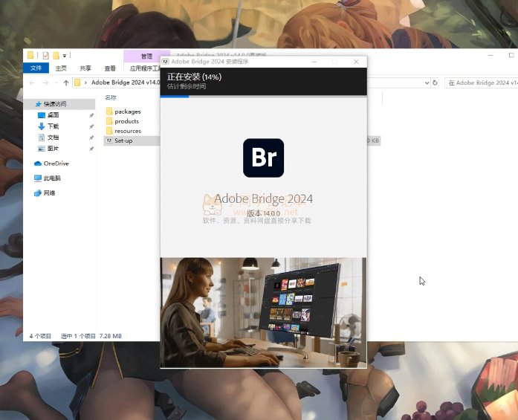Select 网络 in the navigation pane
Image resolution: width=518 pixels, height=420 pixels.
pos(49,193)
